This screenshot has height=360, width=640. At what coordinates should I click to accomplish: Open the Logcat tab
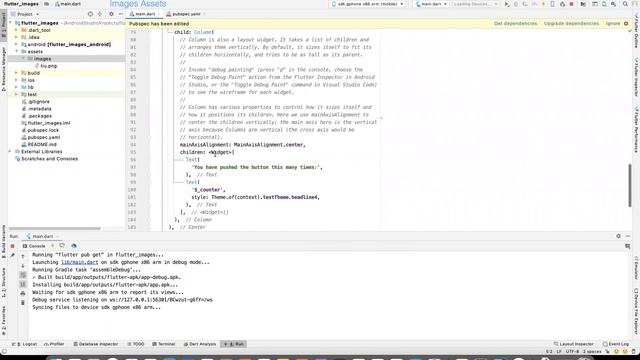coord(24,344)
